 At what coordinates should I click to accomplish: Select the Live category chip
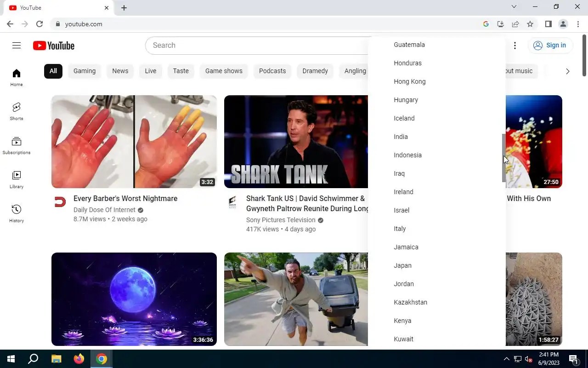click(151, 71)
